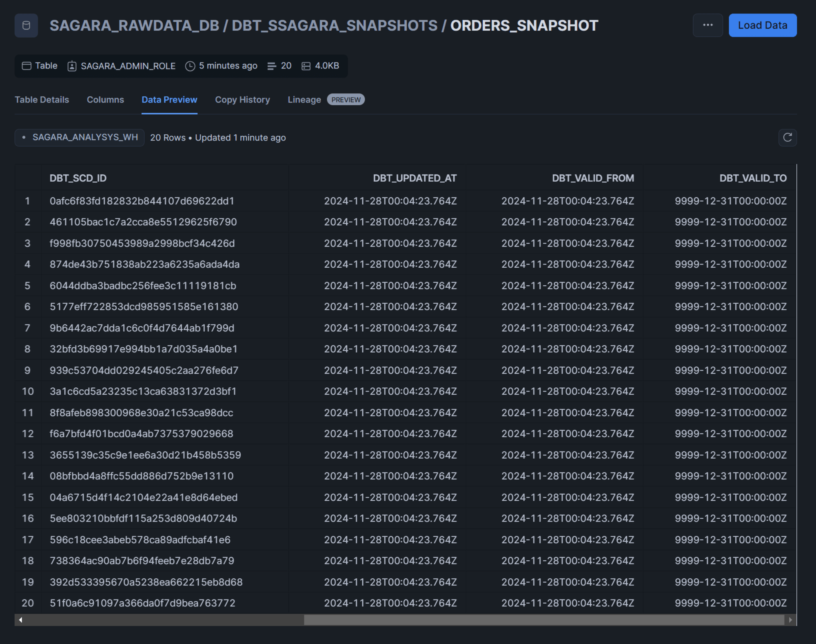Open the Table Details tab

pos(42,100)
